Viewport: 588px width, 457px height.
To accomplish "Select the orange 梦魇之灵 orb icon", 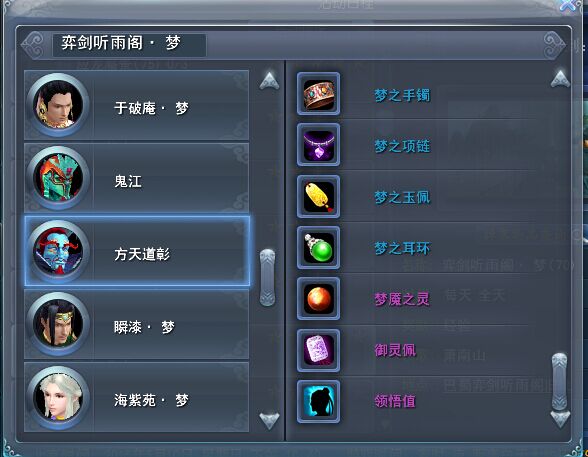I will (318, 299).
